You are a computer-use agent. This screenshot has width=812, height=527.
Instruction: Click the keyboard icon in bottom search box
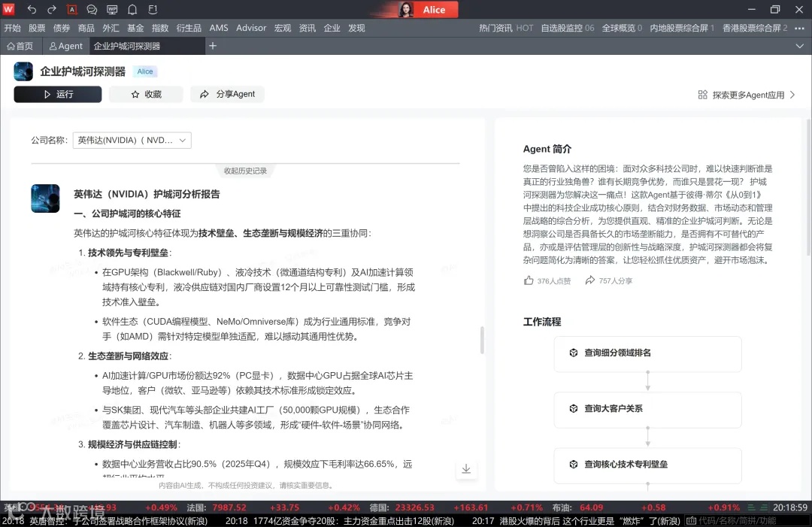coord(691,521)
